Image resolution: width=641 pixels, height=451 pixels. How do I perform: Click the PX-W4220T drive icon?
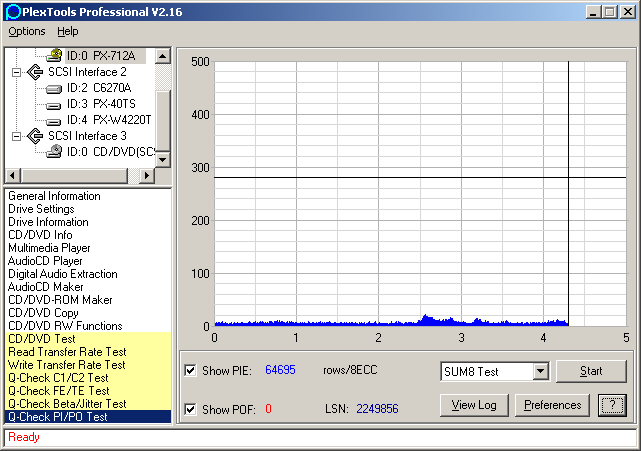54,121
